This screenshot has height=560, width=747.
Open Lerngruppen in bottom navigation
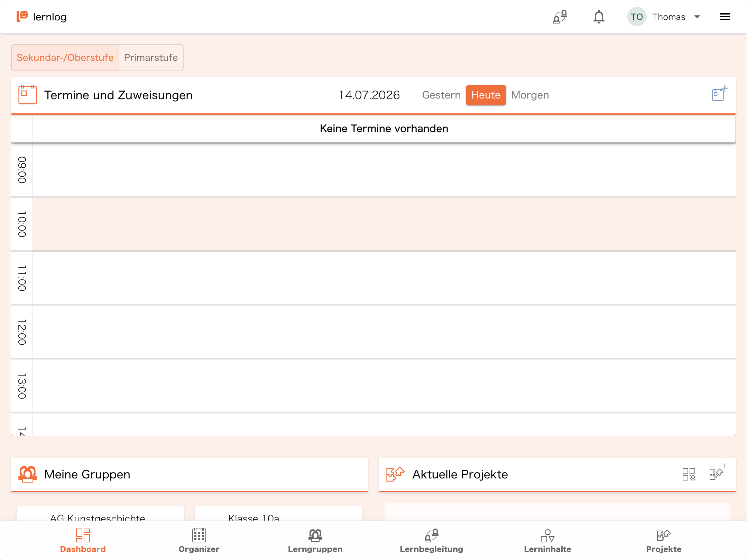click(315, 541)
